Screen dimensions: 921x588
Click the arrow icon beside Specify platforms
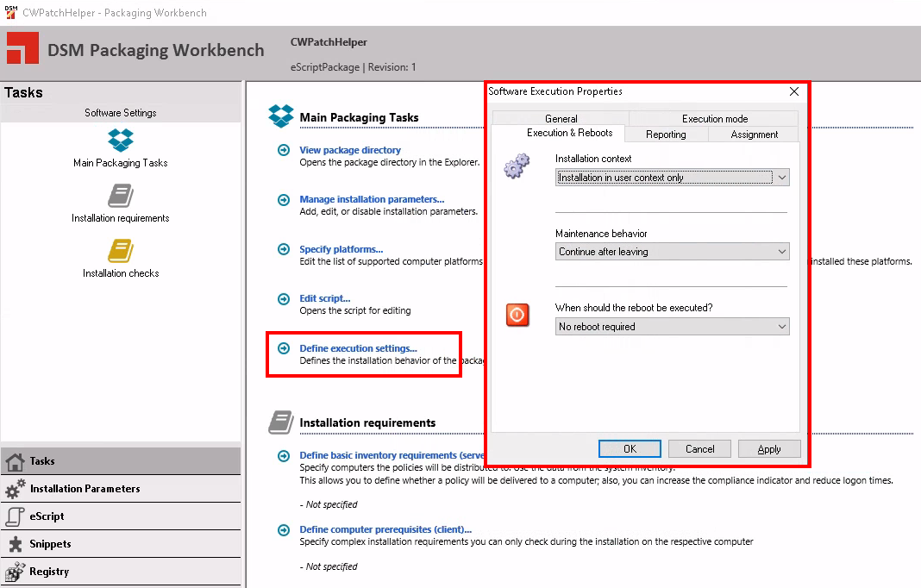tap(284, 249)
